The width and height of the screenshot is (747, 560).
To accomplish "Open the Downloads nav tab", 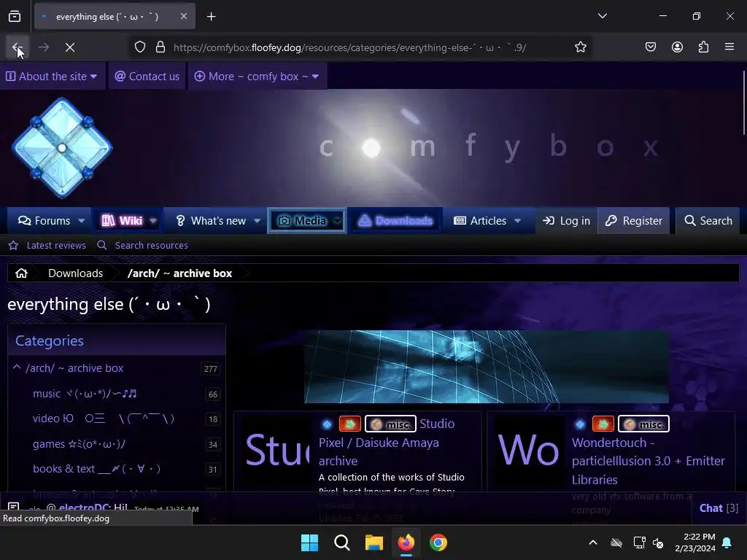I will [395, 220].
